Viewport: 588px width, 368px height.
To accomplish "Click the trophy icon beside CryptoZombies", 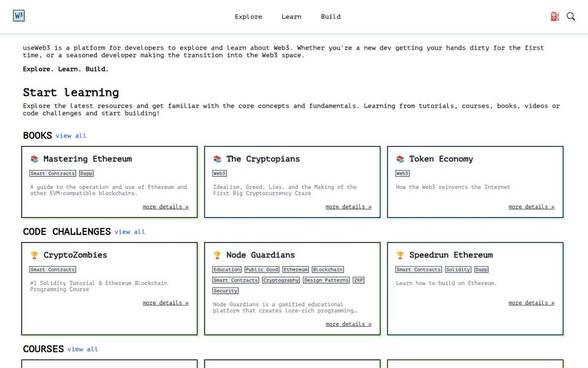I will pos(35,256).
